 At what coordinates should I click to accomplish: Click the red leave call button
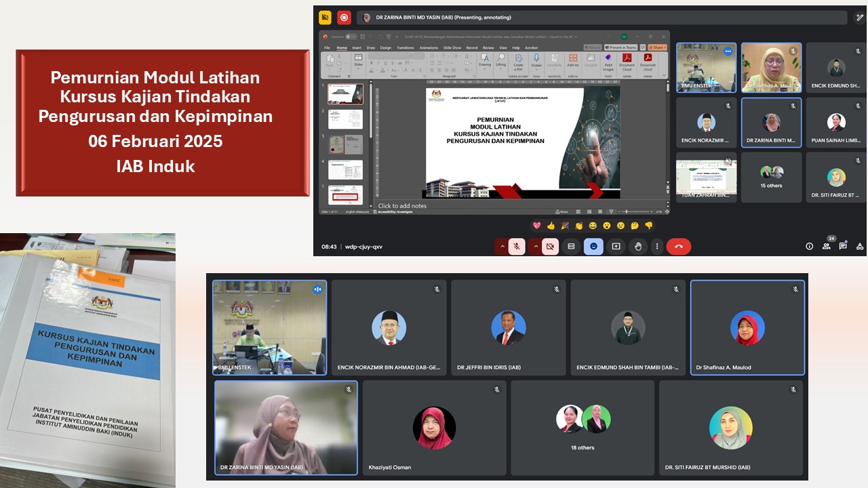click(678, 247)
